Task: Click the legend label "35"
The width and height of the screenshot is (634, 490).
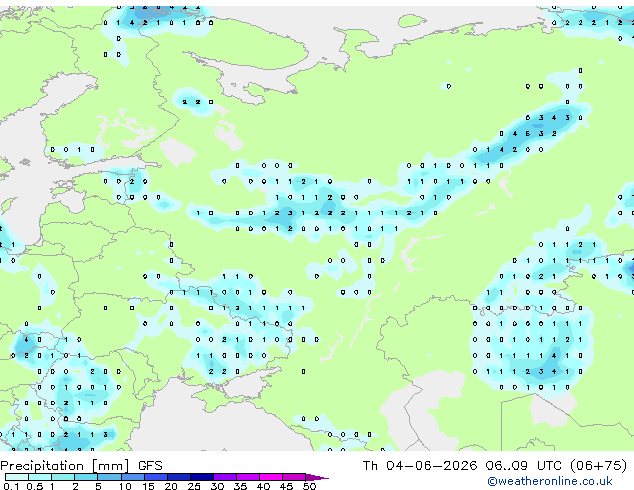Action: tap(240, 486)
